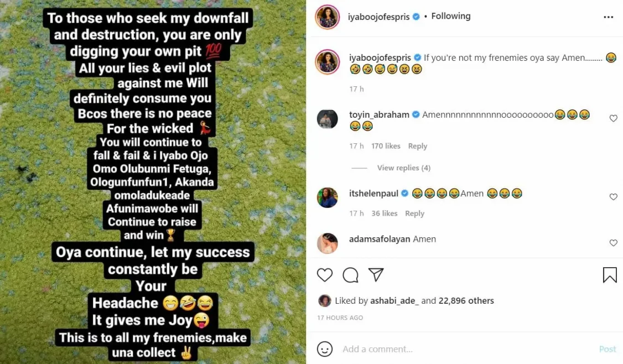The image size is (623, 364).
Task: Like the post with the heart icon
Action: 325,275
